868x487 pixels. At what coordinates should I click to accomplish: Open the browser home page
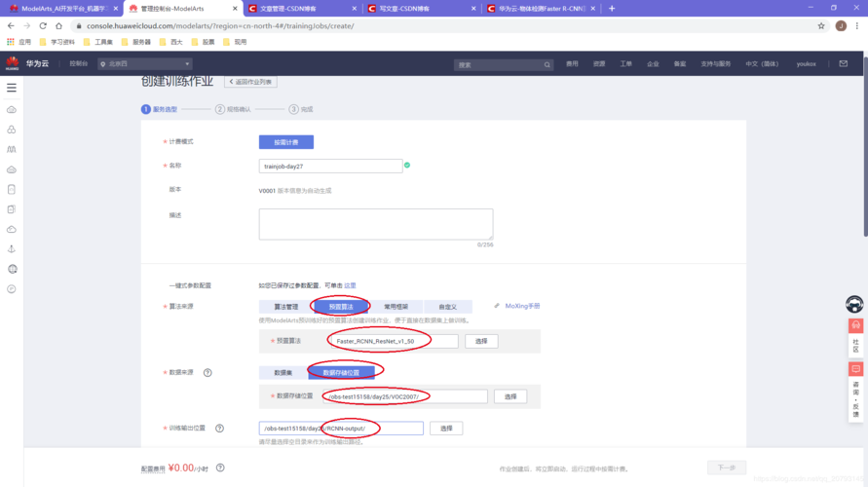(58, 25)
